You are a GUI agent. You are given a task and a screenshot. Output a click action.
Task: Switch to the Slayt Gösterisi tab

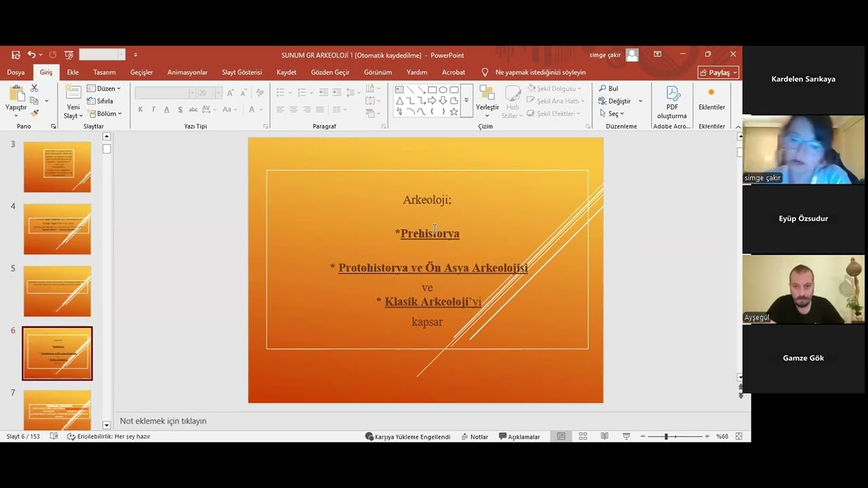(241, 73)
